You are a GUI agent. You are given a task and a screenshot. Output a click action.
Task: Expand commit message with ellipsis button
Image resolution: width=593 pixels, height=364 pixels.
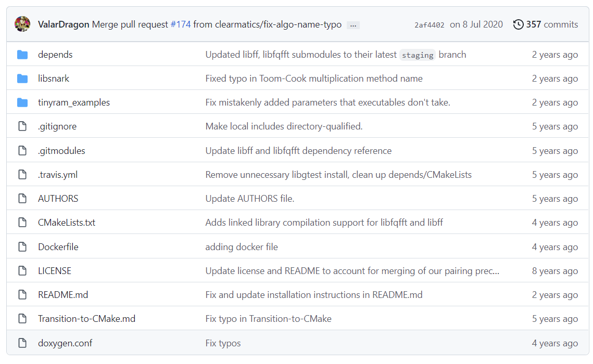click(353, 25)
